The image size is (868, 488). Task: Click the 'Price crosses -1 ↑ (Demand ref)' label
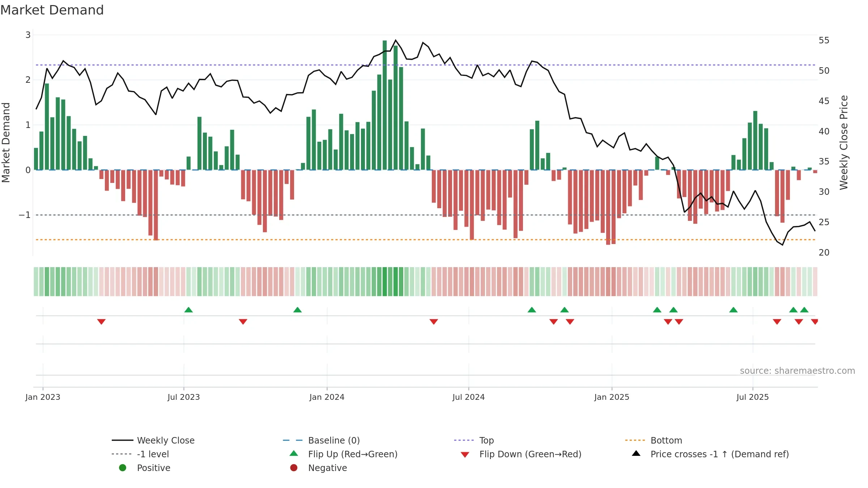point(720,454)
